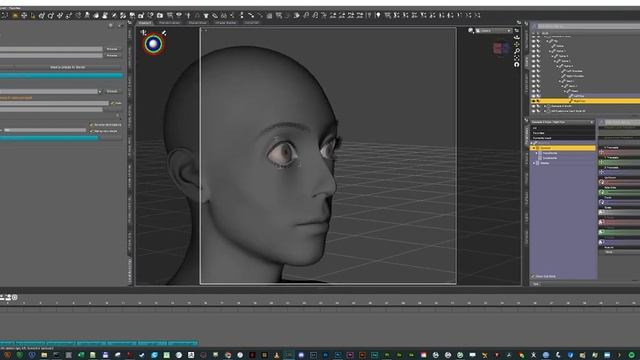Select the vertical Parameters pane tab

click(527, 135)
